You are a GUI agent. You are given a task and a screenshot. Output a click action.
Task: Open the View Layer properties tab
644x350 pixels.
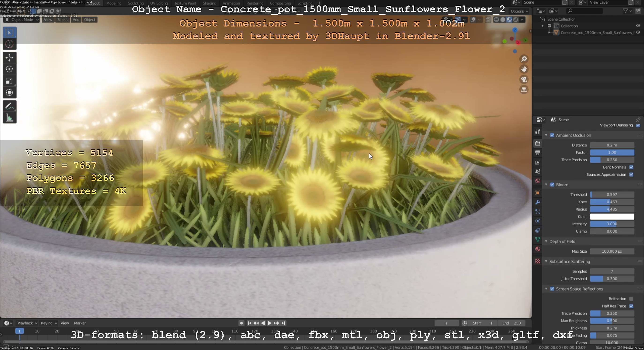click(x=538, y=162)
